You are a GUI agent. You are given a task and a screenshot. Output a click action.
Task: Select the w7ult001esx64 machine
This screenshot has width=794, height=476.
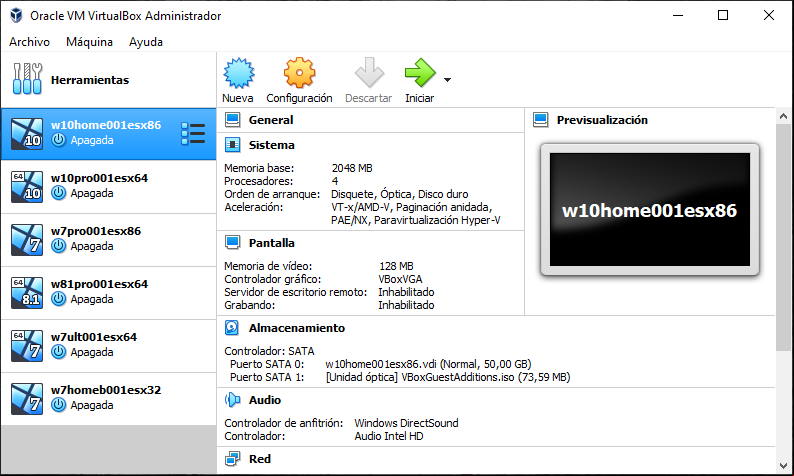tap(108, 346)
